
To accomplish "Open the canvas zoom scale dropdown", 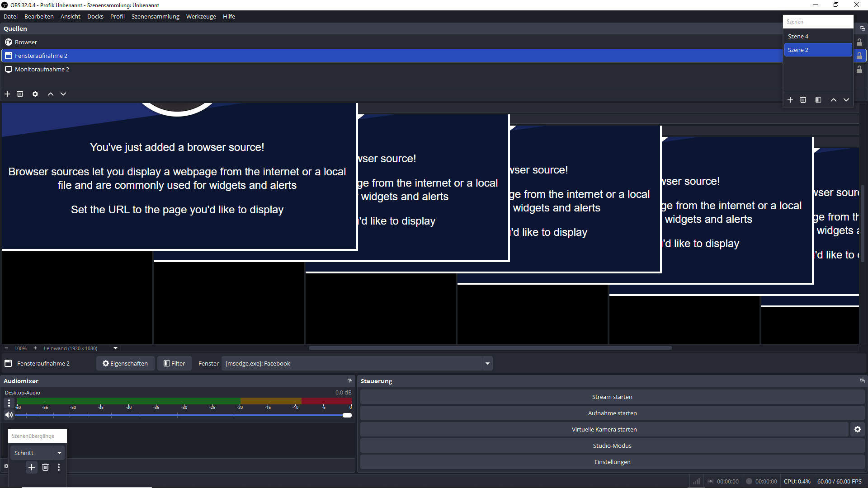I will click(x=115, y=348).
